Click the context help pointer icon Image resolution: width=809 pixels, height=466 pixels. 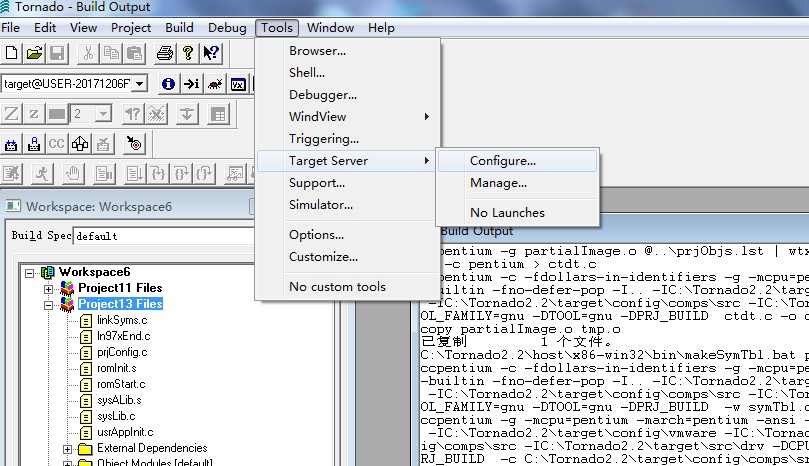point(211,53)
